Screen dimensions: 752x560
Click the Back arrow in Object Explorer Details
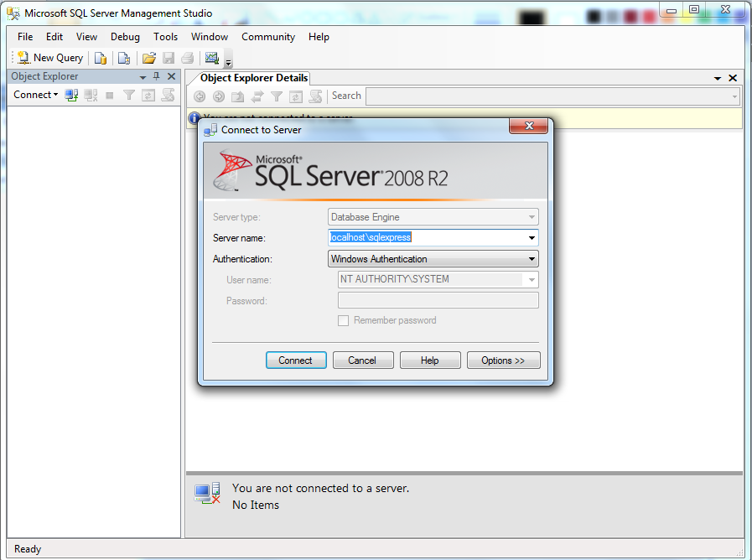tap(200, 96)
